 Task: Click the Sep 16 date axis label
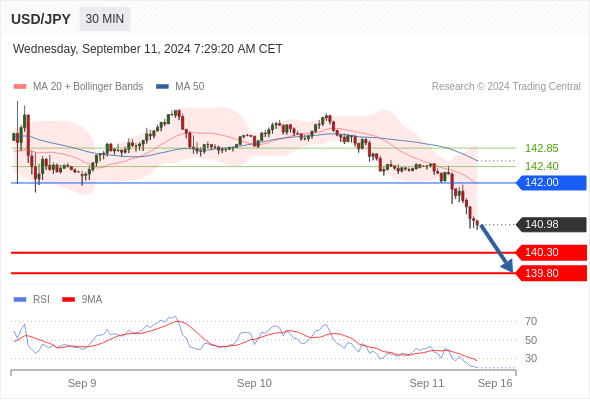pos(495,383)
